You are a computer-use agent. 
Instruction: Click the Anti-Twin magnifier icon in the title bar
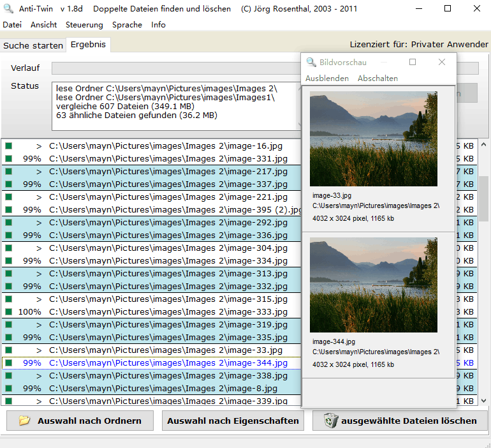pos(8,8)
